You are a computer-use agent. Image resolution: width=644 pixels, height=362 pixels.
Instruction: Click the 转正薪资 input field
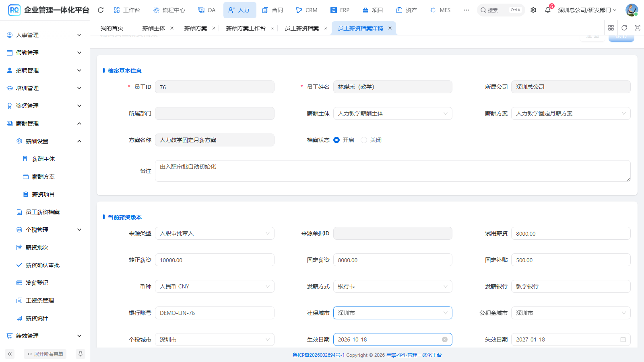215,260
